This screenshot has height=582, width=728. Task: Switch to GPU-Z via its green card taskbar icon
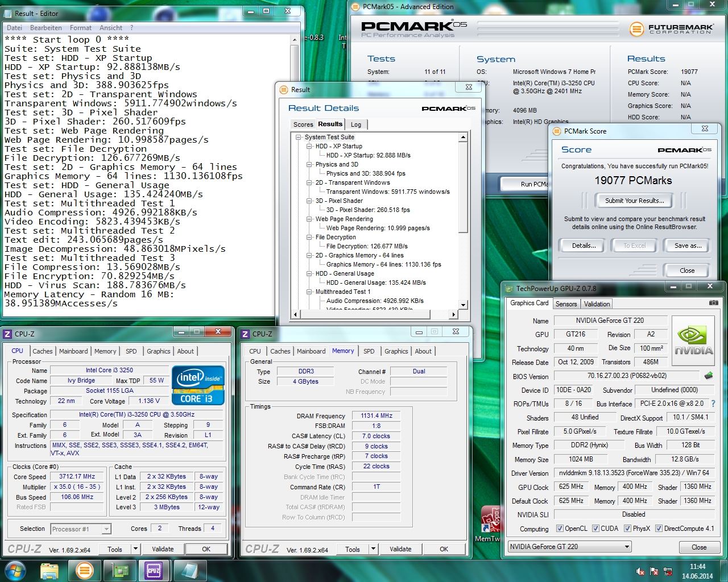(119, 570)
